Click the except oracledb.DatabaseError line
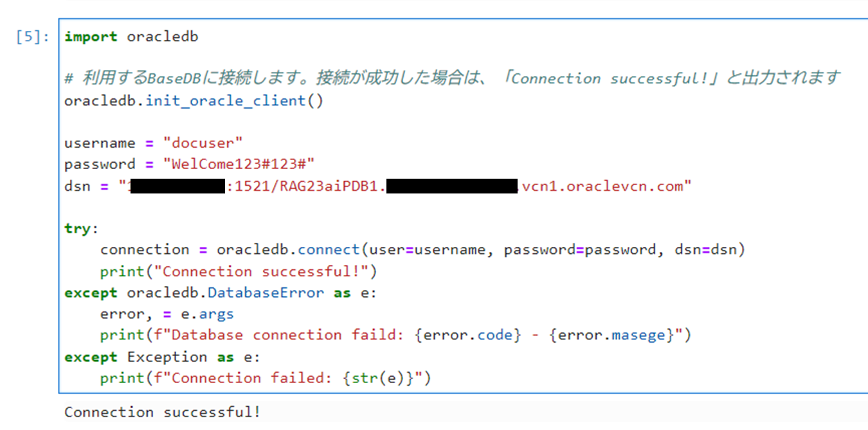Image resolution: width=868 pixels, height=430 pixels. 220,292
